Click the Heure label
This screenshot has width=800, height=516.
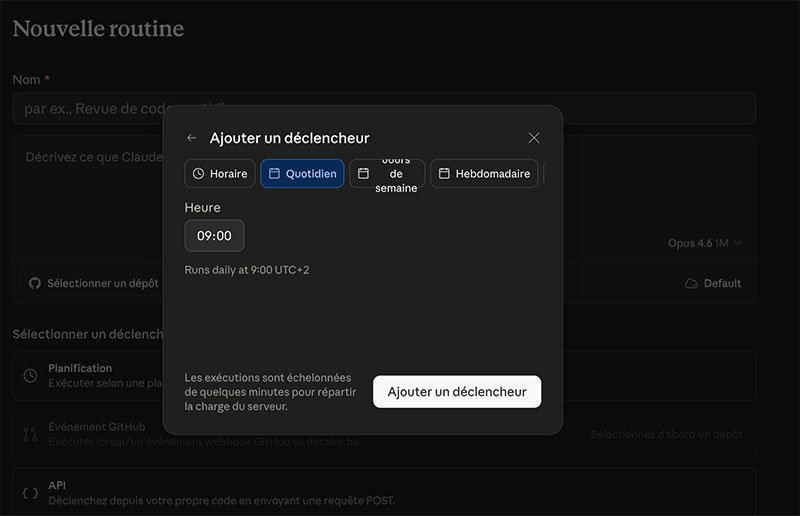click(203, 208)
